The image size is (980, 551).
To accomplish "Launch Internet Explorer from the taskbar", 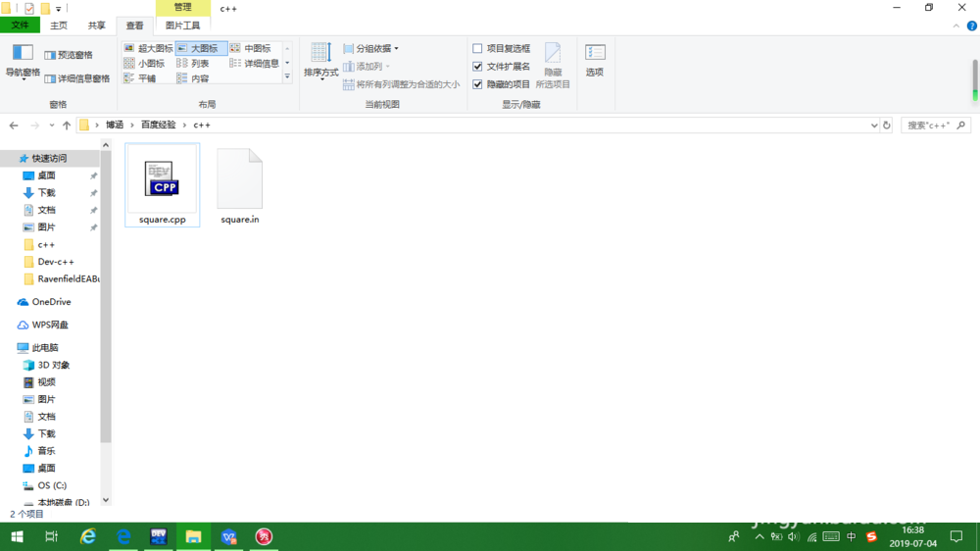I will coord(87,536).
